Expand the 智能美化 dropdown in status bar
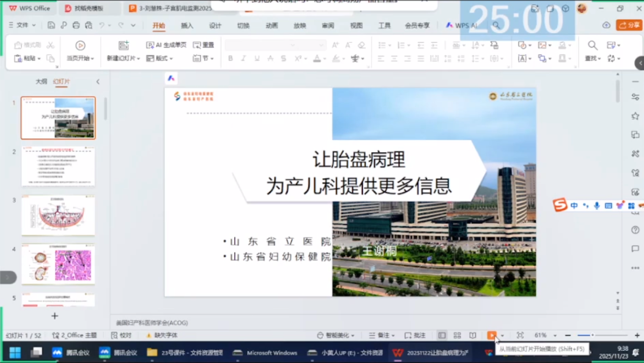The height and width of the screenshot is (363, 644). (x=336, y=335)
